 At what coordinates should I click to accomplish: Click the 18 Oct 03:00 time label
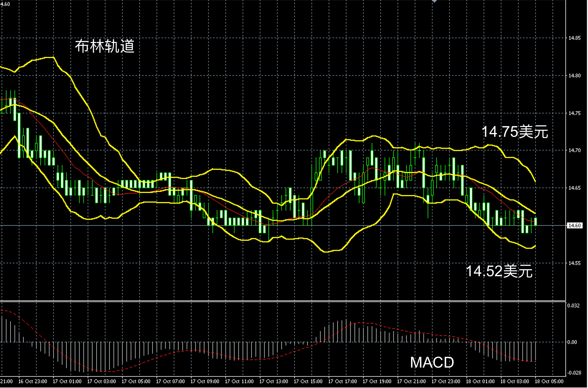pos(515,382)
